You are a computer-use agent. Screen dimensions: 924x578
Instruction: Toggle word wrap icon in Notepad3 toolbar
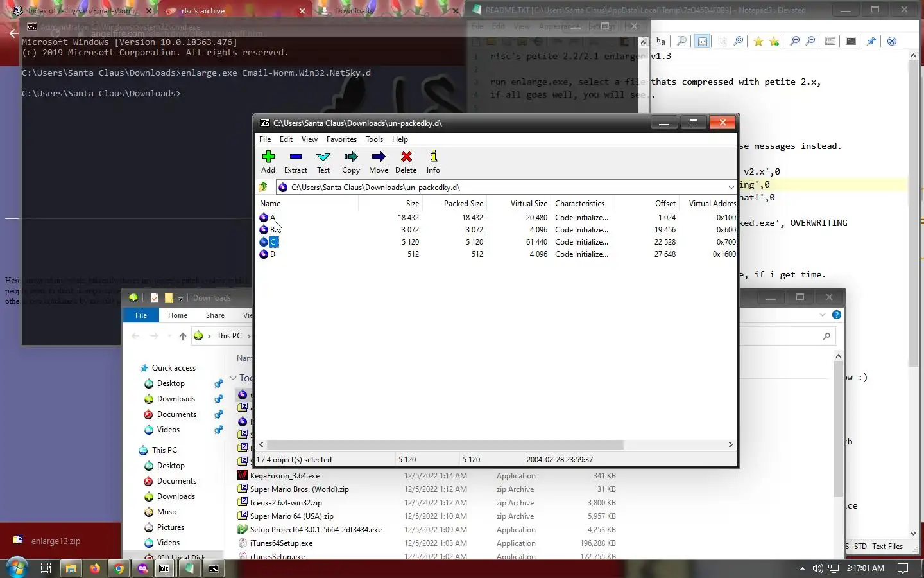click(703, 41)
